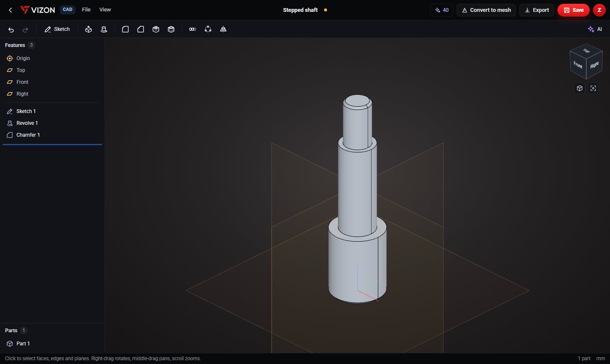Start a new Sketch from the toolbar
The width and height of the screenshot is (610, 364).
[57, 29]
